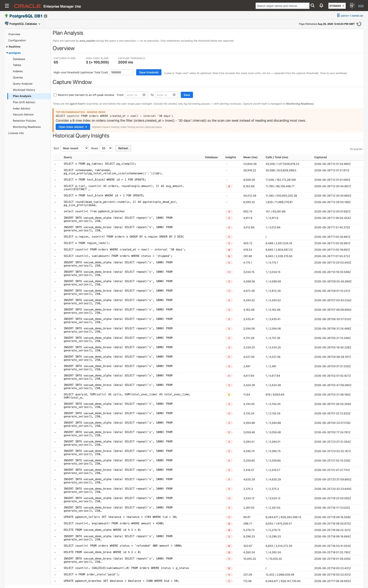Click the host server icon near patroni-1
The width and height of the screenshot is (368, 588).
[x=338, y=15]
